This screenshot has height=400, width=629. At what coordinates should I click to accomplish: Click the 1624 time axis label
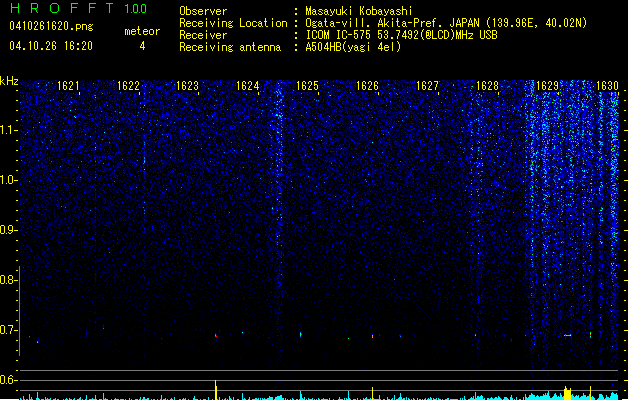(x=248, y=86)
